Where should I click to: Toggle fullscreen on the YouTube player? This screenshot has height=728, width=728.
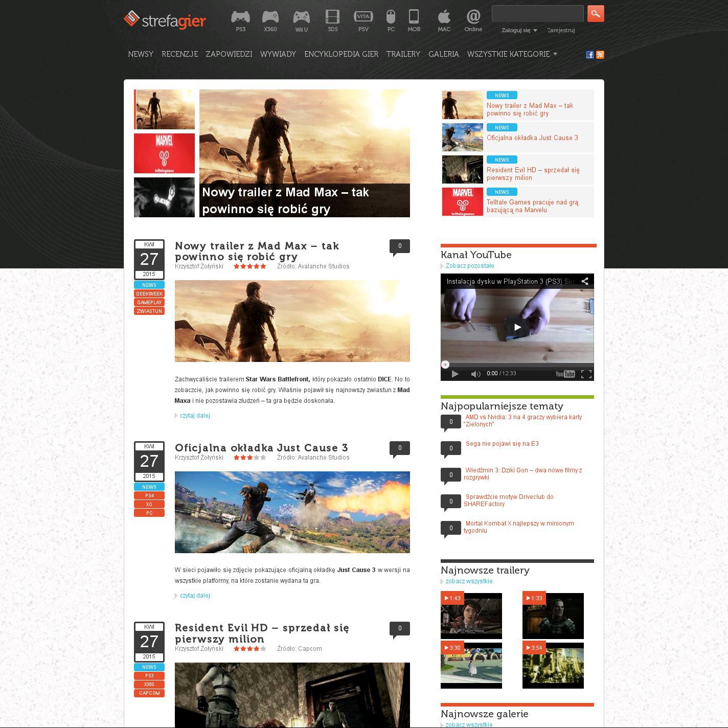(586, 374)
